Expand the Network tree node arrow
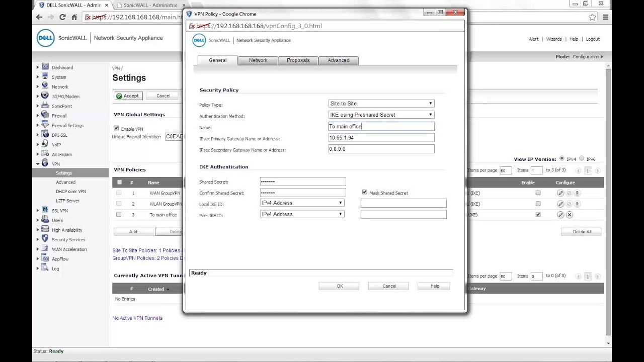The width and height of the screenshot is (644, 362). tap(38, 86)
